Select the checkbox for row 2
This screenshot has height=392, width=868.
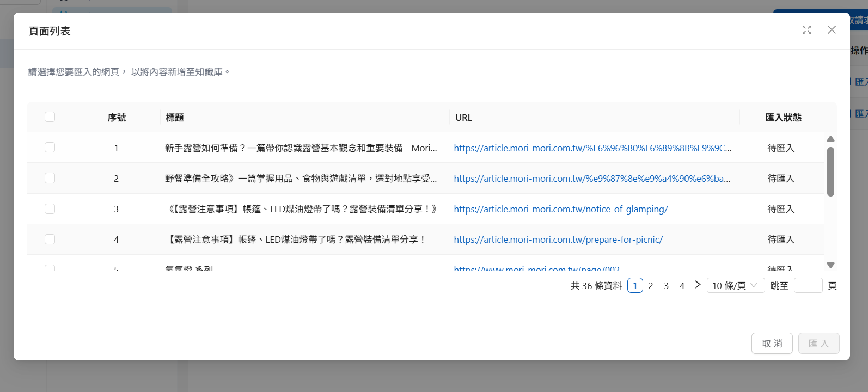tap(50, 178)
